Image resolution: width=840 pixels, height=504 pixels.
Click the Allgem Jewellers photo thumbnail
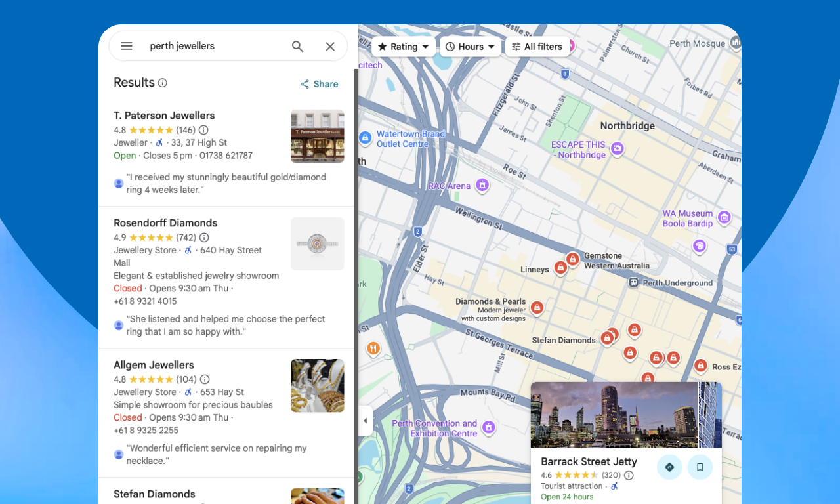click(317, 385)
